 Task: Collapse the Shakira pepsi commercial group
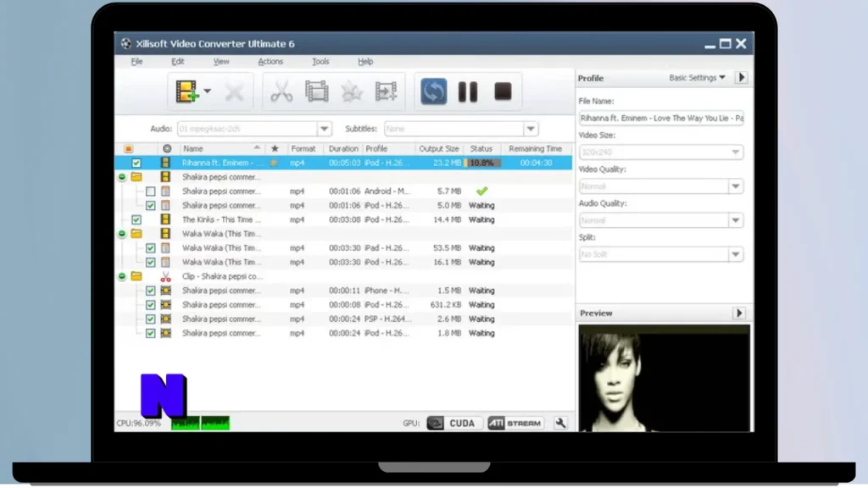coord(122,177)
